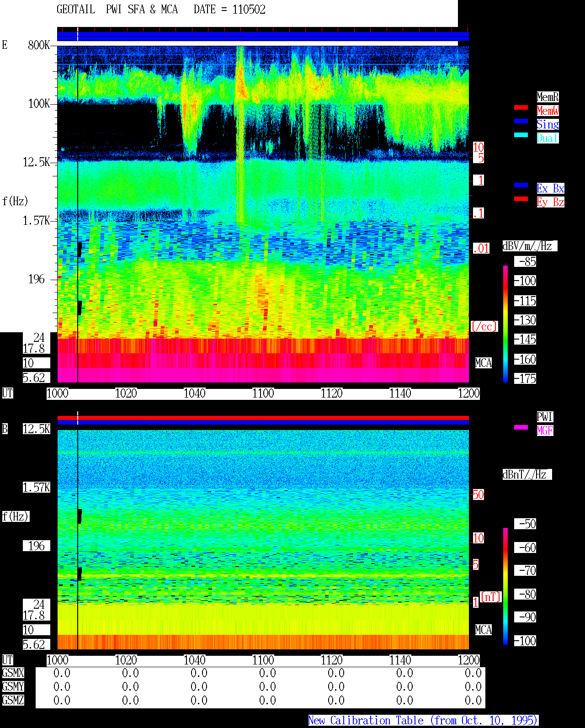Viewport: 585px width, 728px height.
Task: Click the 12.5K frequency label on E panel
Action: tap(37, 162)
